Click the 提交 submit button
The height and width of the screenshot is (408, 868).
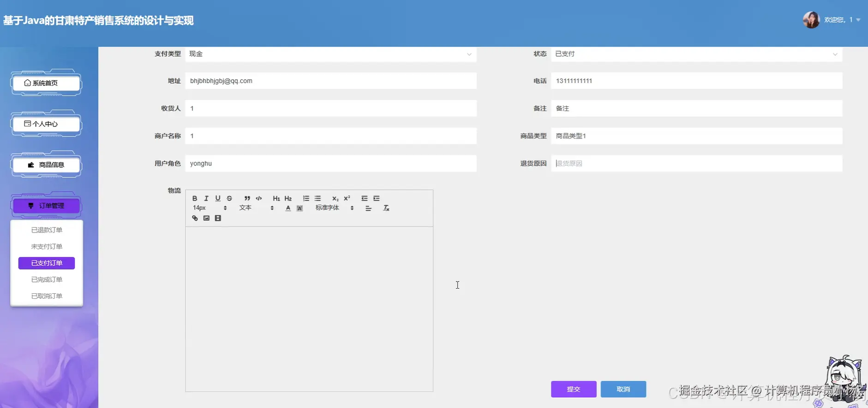click(x=574, y=389)
